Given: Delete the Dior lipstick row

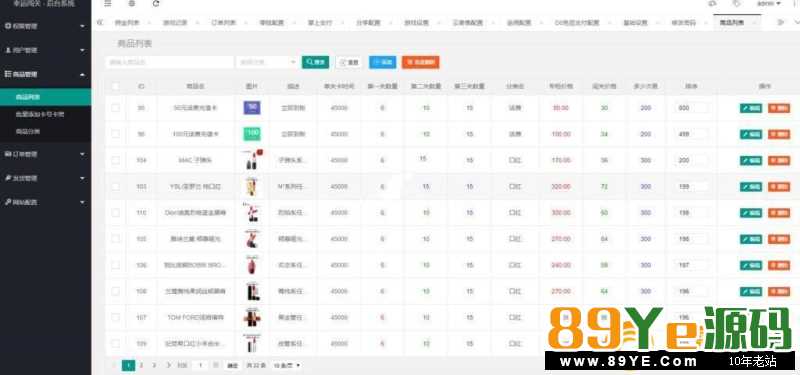Looking at the screenshot, I should 779,213.
